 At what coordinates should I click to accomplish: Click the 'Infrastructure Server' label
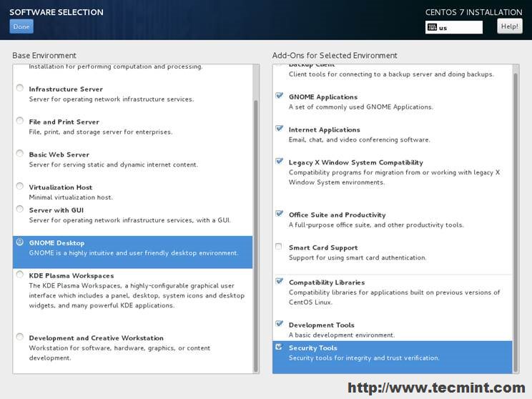66,89
